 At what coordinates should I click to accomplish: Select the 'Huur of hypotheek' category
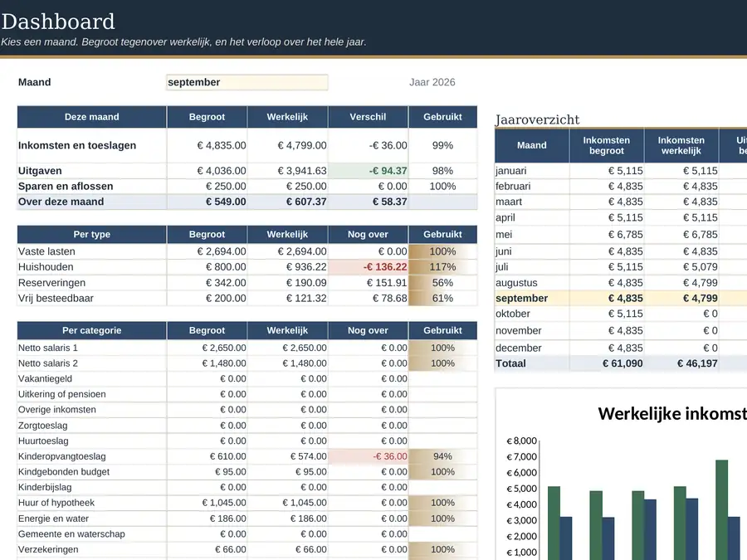point(56,503)
